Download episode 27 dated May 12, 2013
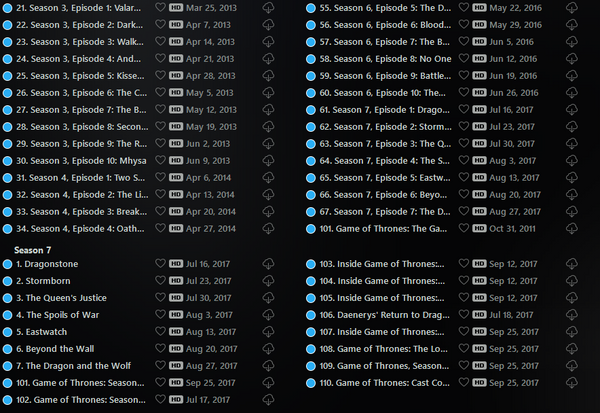 [268, 109]
